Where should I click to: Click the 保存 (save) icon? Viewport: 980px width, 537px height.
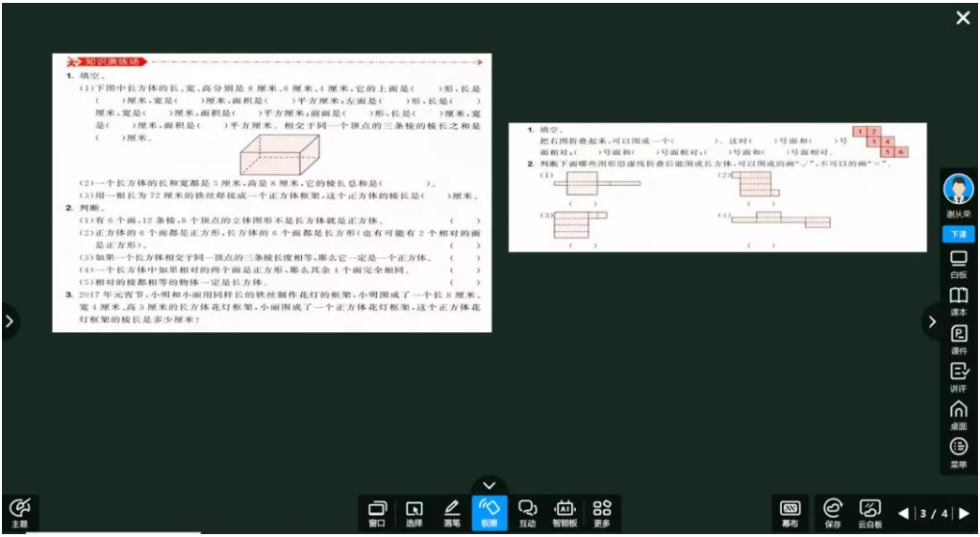point(833,512)
